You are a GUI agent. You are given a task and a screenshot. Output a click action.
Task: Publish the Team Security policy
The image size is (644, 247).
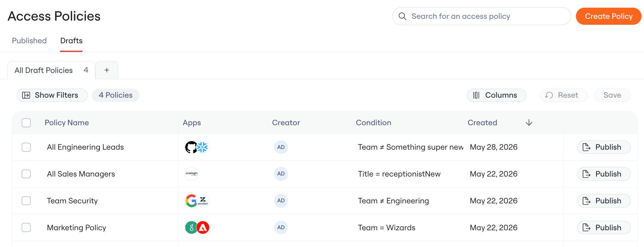[x=603, y=201]
